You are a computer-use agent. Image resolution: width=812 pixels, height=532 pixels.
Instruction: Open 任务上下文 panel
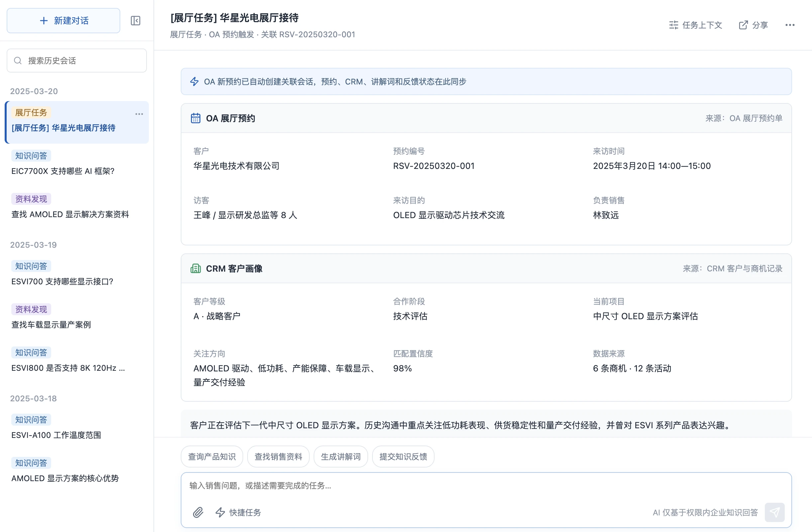[x=696, y=25]
